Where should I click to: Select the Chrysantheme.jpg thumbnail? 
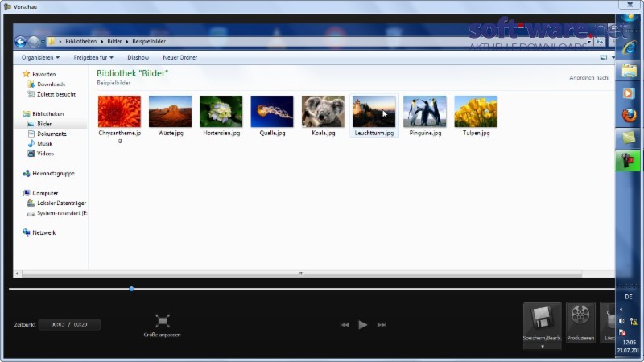[x=119, y=112]
